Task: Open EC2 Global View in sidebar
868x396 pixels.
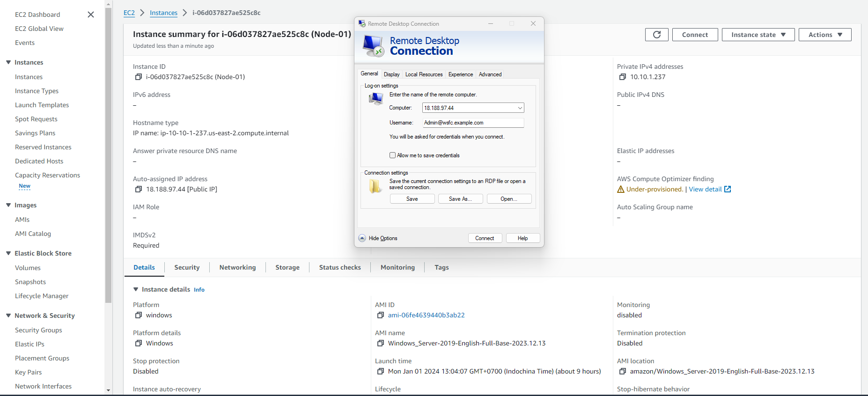Action: (39, 29)
